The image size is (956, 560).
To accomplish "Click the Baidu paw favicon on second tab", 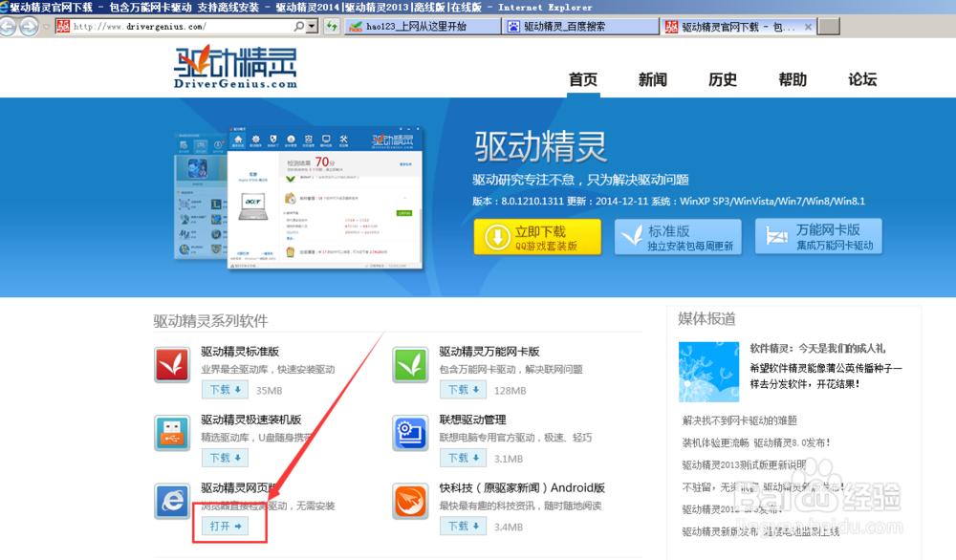I will 514,27.
